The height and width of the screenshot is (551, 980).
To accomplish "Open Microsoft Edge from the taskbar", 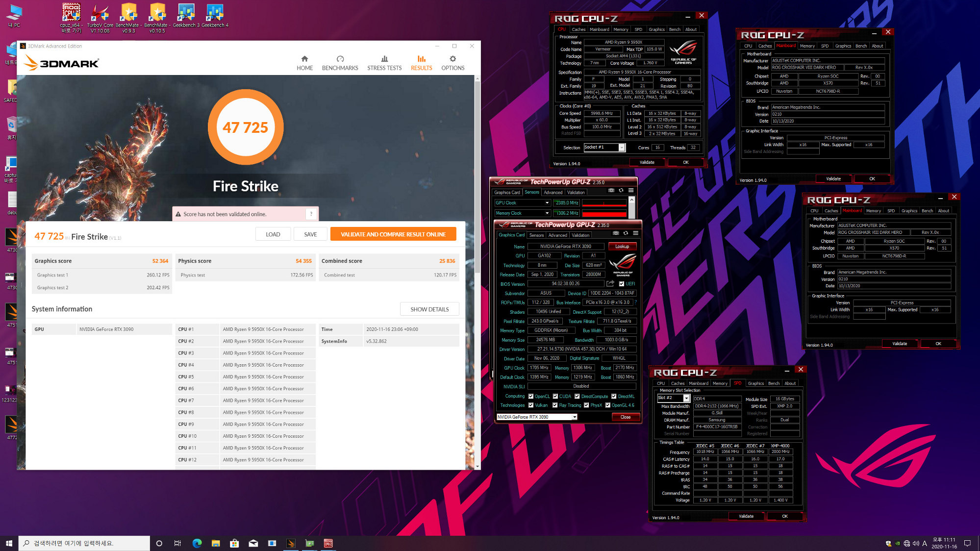I will point(197,543).
